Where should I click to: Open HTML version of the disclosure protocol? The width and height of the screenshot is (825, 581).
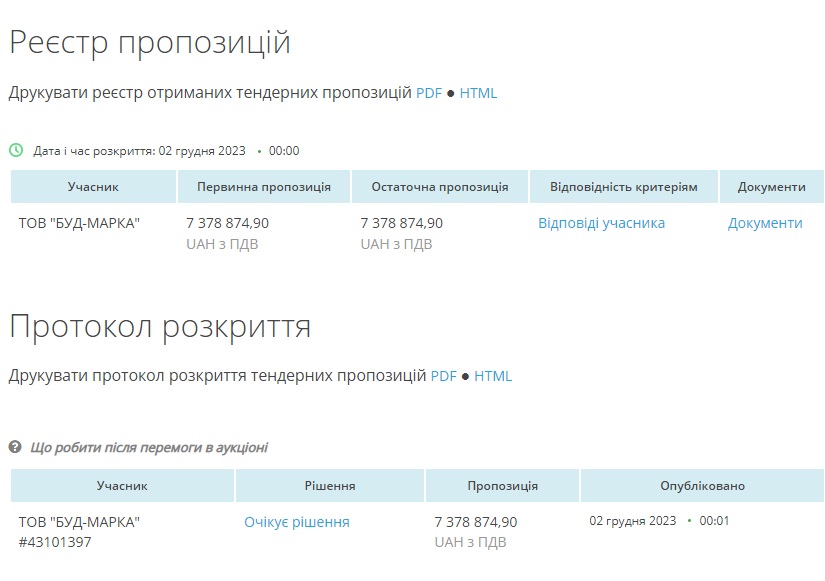click(493, 376)
